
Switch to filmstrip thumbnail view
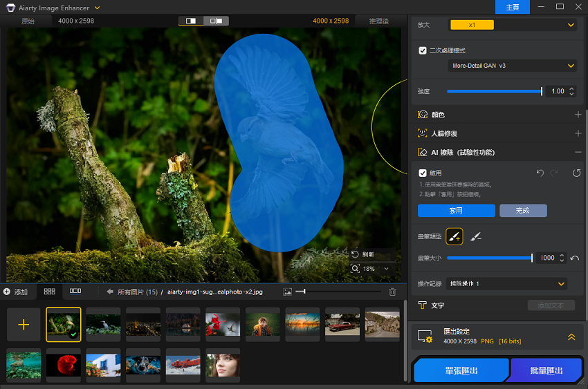point(75,291)
